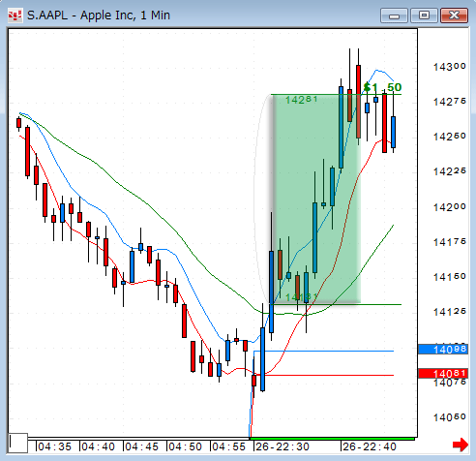The height and width of the screenshot is (461, 476).
Task: Click the green shaded profit range rectangle
Action: click(x=316, y=200)
